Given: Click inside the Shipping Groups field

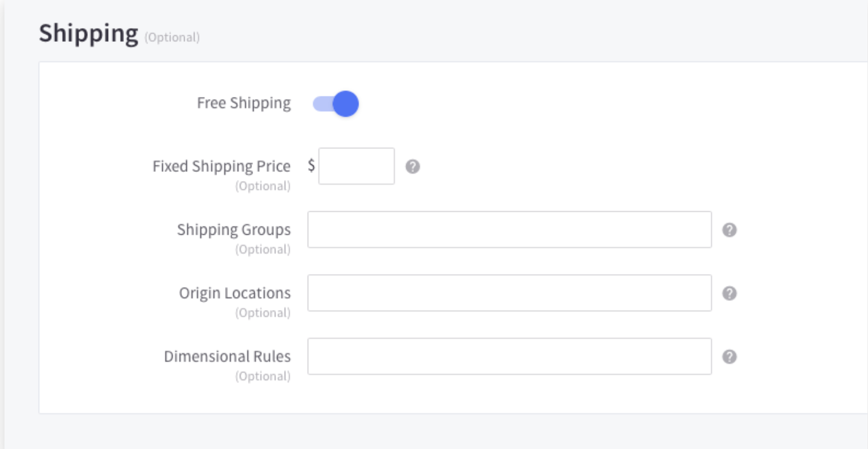Looking at the screenshot, I should coord(509,230).
